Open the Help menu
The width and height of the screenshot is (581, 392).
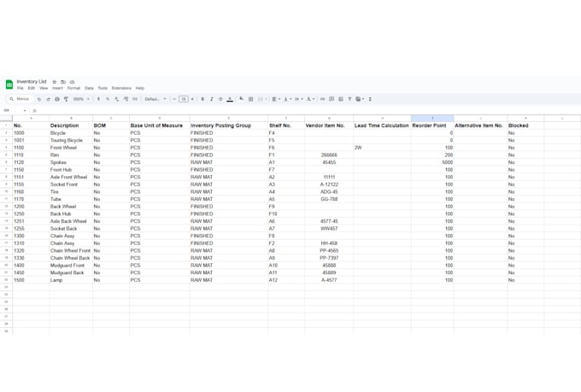(139, 88)
